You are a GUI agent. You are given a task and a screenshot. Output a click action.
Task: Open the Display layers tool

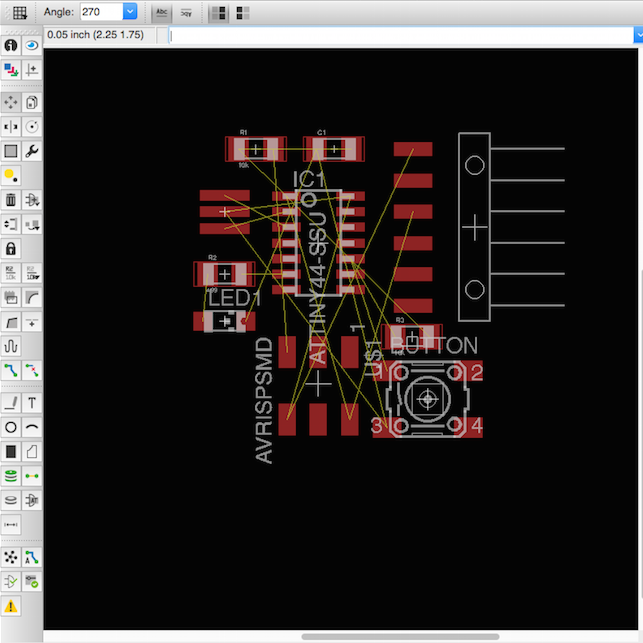11,70
